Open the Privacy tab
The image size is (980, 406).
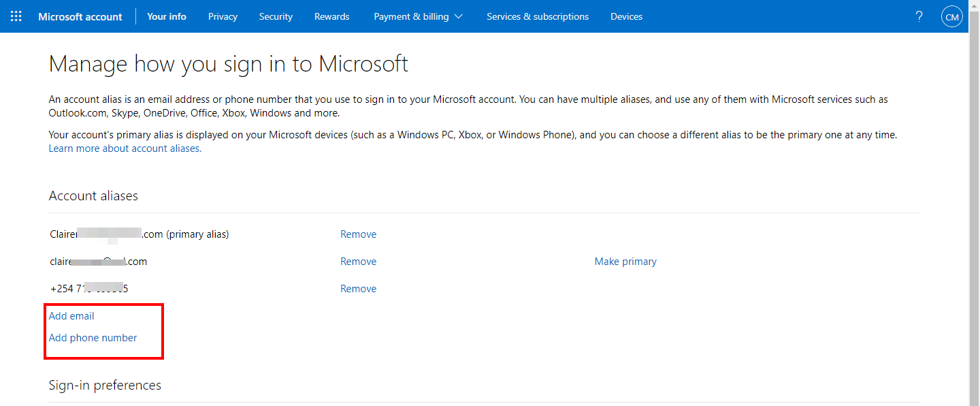pos(223,16)
